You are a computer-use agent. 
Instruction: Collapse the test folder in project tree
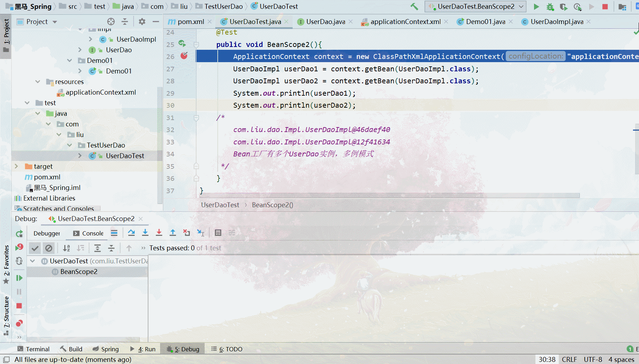point(27,103)
